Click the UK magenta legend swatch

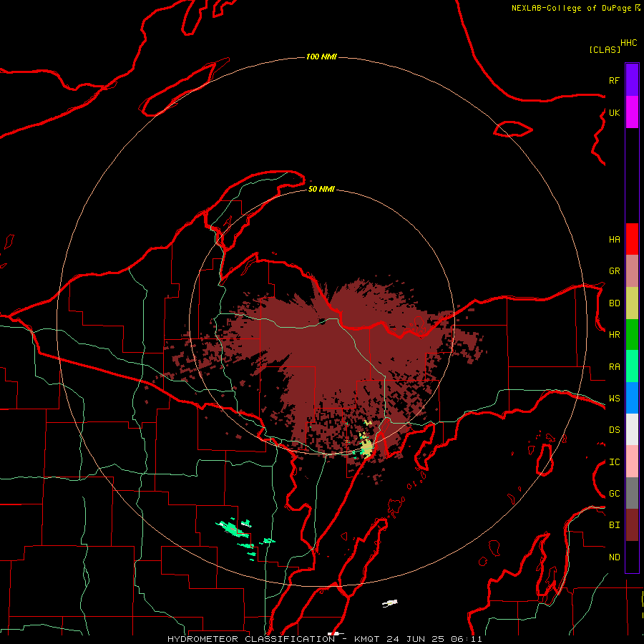632,112
